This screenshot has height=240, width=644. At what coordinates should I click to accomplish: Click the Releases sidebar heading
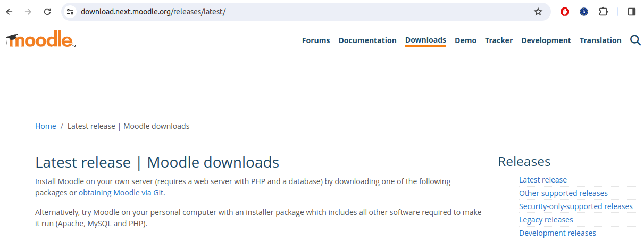pos(524,162)
